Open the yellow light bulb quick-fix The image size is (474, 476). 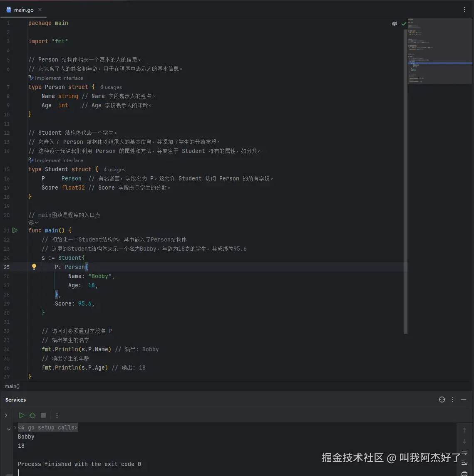click(34, 267)
